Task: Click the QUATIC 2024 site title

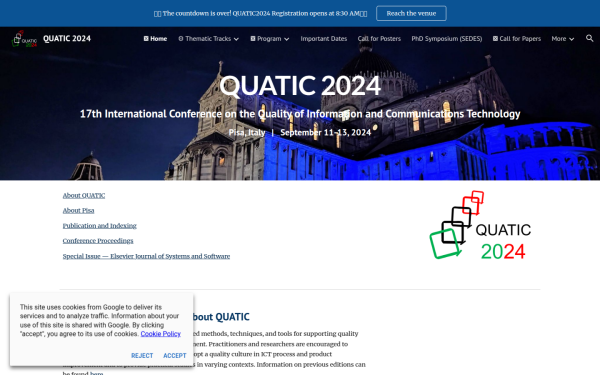Action: coord(67,39)
